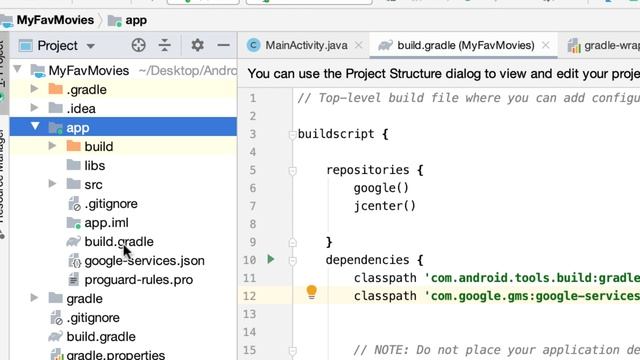Close the MainActivity.java tab

coord(358,45)
